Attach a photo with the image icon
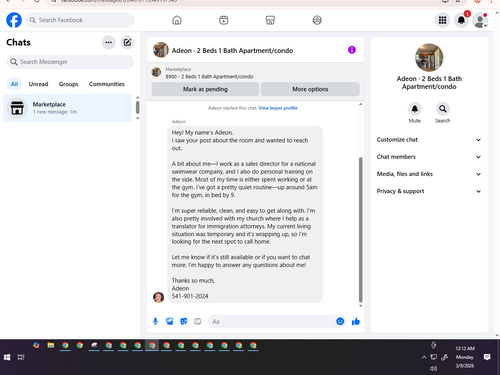The width and height of the screenshot is (500, 375). pos(170,321)
